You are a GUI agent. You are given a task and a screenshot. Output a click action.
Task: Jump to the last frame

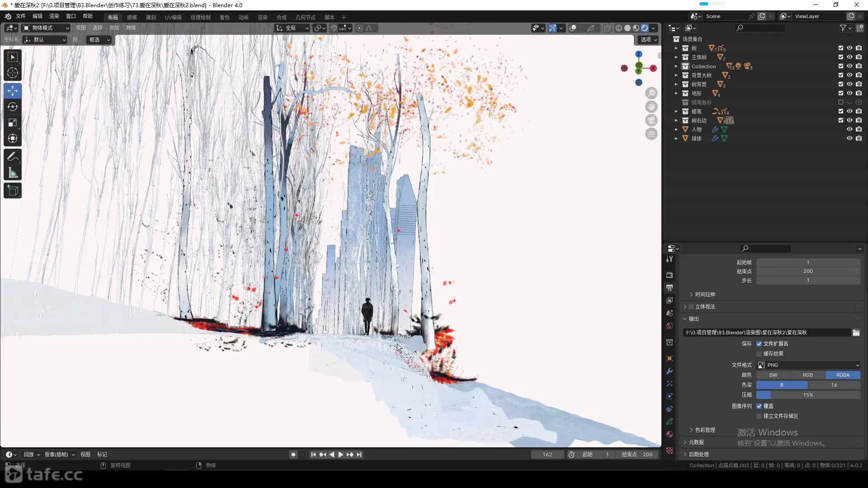point(359,455)
